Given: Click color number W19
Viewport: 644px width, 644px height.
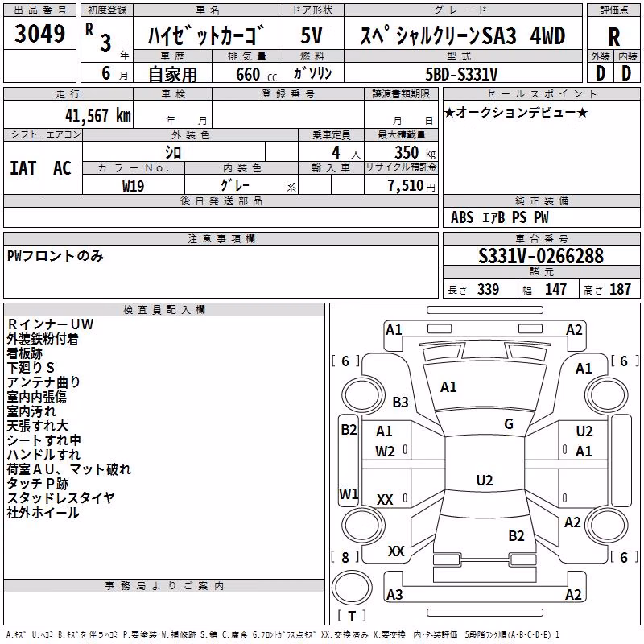Looking at the screenshot, I should click(x=133, y=186).
